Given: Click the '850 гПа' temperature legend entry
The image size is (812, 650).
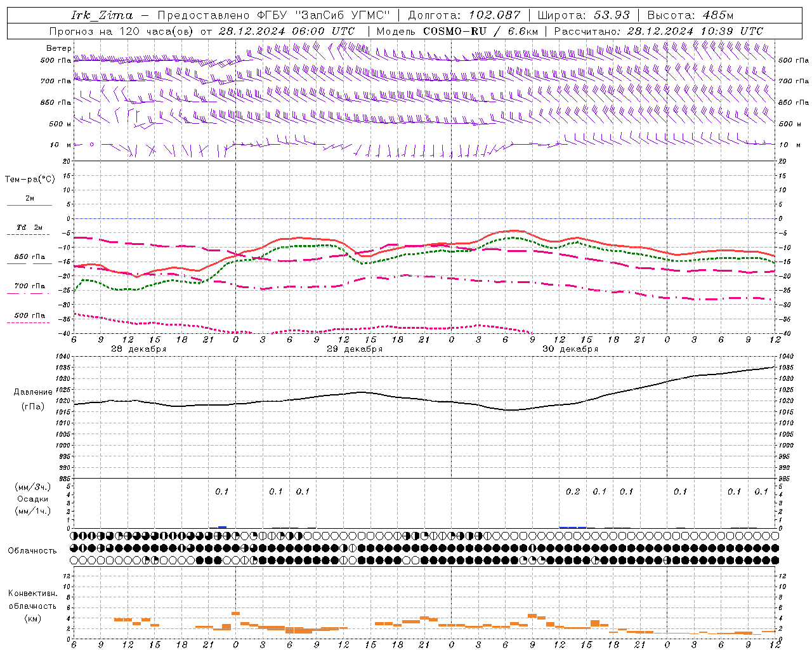Looking at the screenshot, I should pos(29,257).
